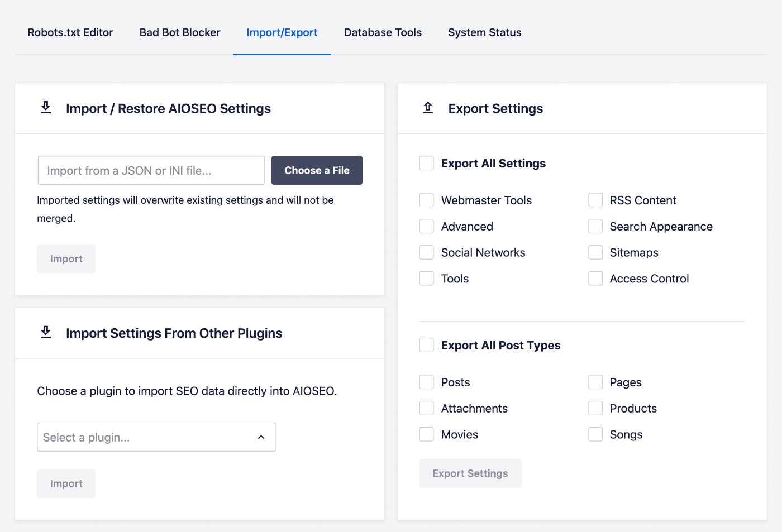
Task: Click the download icon beside Import Settings From Other Plugins
Action: coord(46,333)
